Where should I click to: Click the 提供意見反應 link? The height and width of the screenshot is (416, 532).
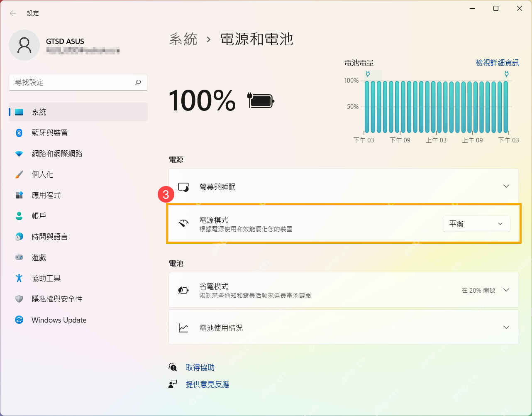(x=207, y=384)
